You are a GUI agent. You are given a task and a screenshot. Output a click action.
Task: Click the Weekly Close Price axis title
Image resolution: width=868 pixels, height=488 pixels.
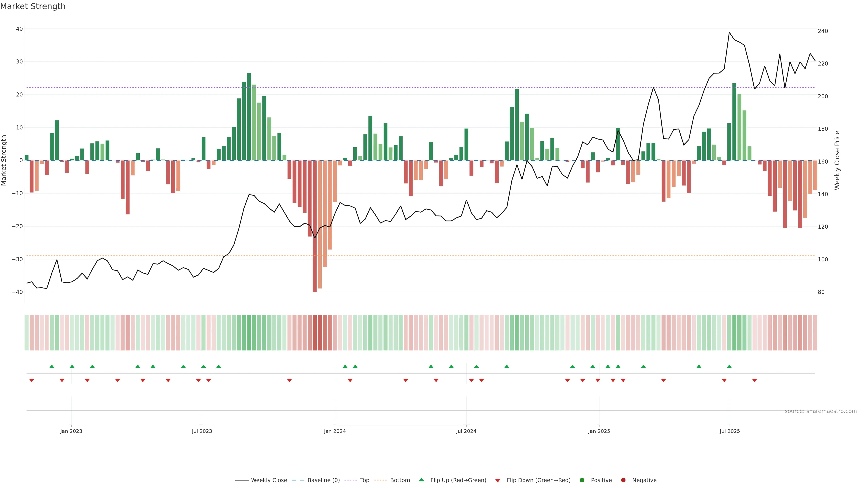coord(837,160)
